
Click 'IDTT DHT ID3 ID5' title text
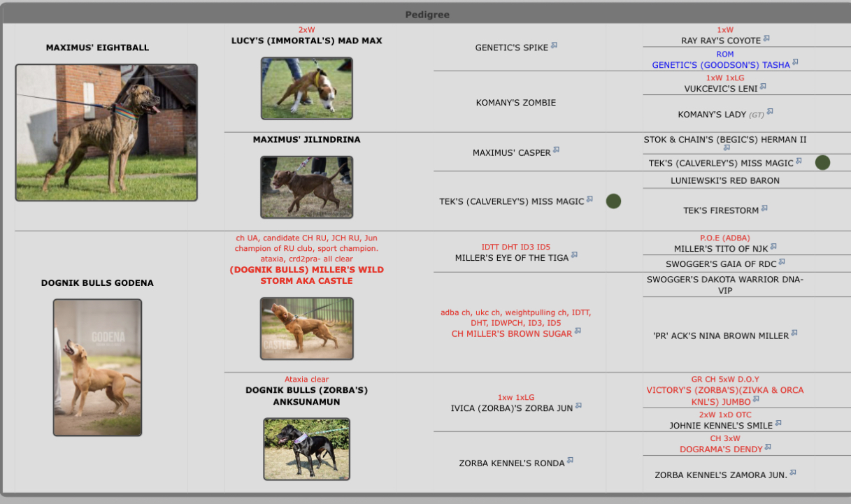coord(516,247)
